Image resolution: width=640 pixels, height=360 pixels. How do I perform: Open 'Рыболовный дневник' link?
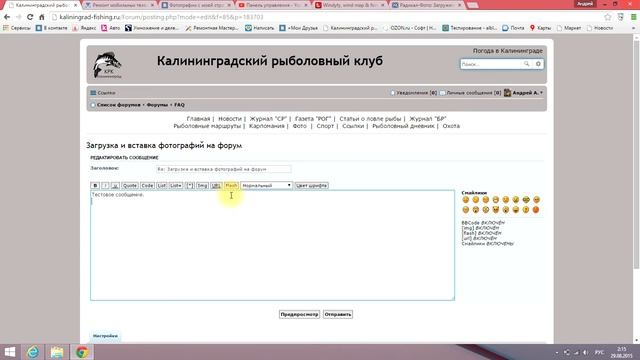tap(403, 126)
